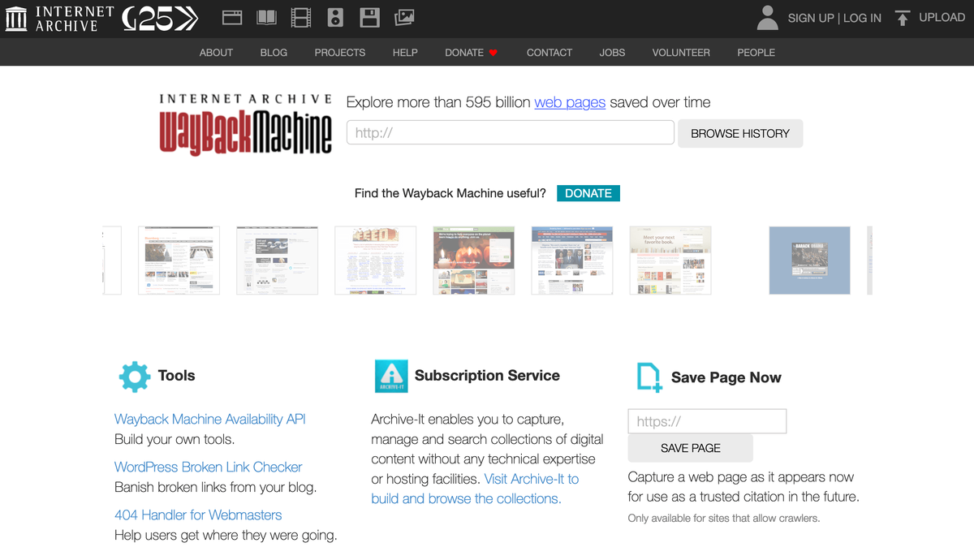Open the Audio speaker icon
Viewport: 974px width, 560px height.
tap(335, 17)
